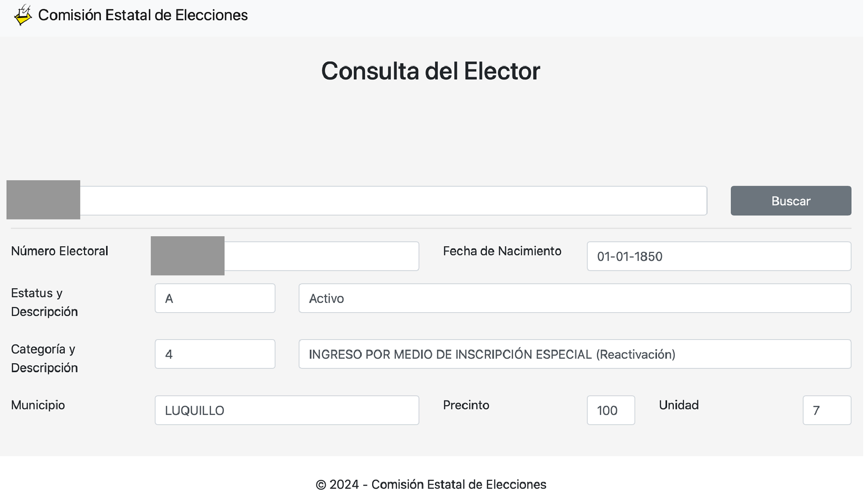Click the Municipio label
Screen dimensions: 868x503
pos(38,405)
